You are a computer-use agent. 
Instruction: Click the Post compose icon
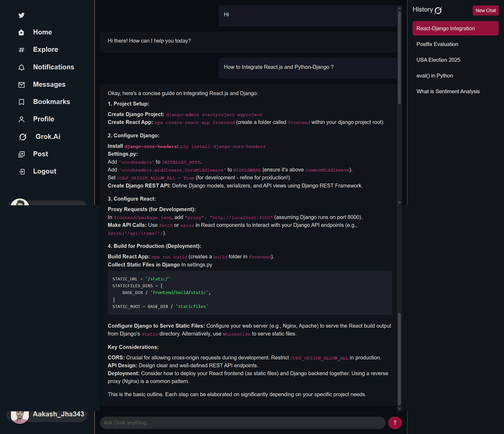pos(22,155)
